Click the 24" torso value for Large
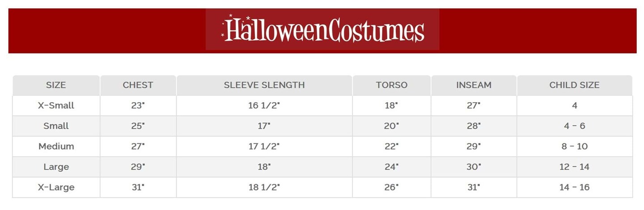Viewport: 644px width, 210px height. (x=391, y=167)
